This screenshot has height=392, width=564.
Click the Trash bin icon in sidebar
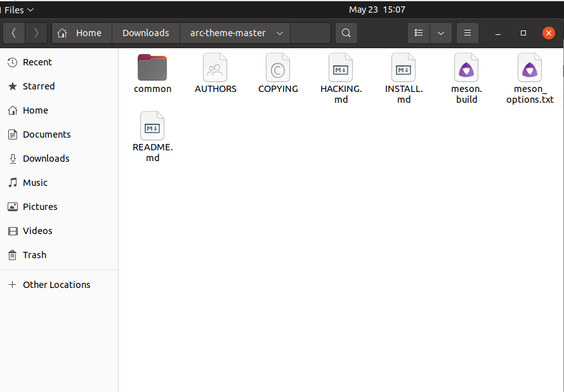(x=13, y=255)
